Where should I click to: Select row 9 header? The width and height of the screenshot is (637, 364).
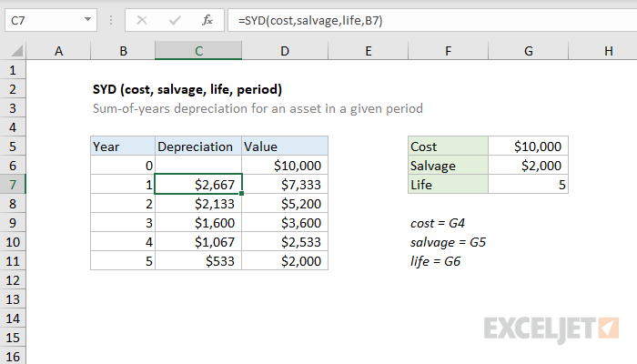[x=13, y=223]
